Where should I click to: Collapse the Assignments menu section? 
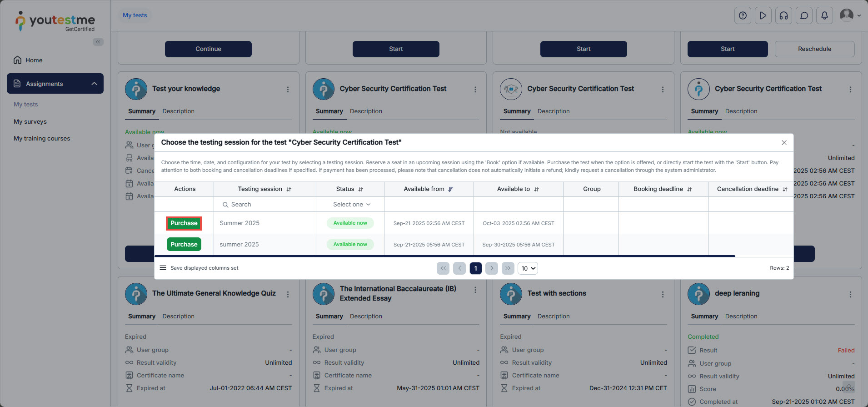[94, 84]
